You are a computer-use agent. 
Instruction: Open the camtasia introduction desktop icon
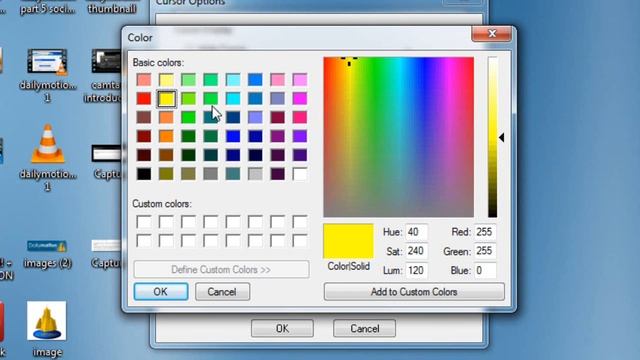click(x=104, y=76)
